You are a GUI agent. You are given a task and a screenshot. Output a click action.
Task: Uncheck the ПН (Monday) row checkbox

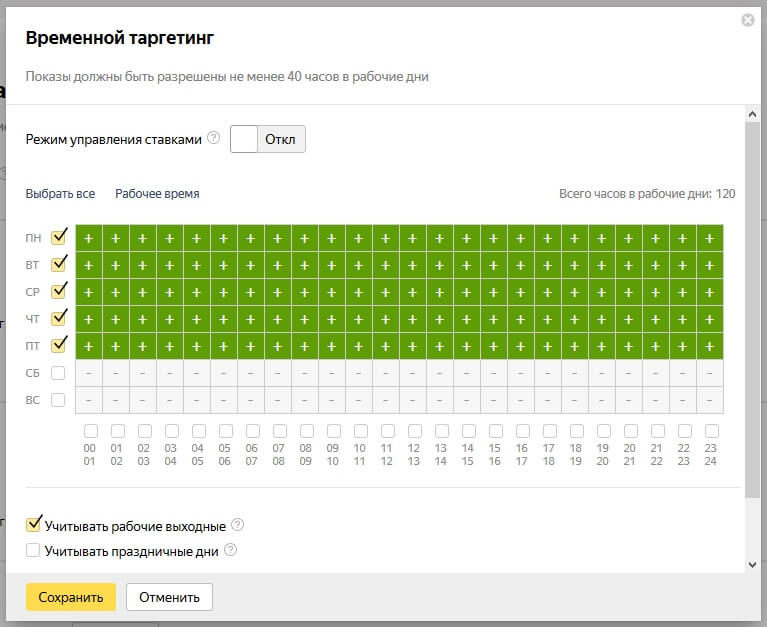click(x=58, y=238)
